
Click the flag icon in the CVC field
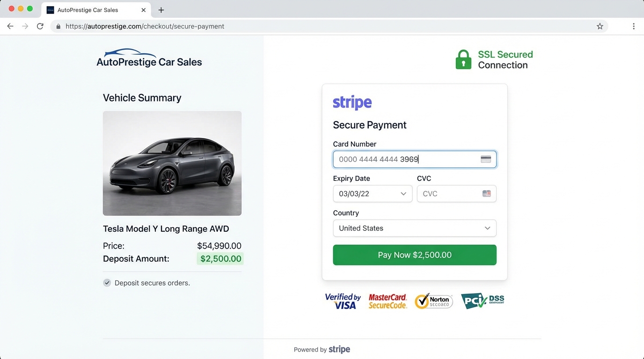tap(487, 194)
